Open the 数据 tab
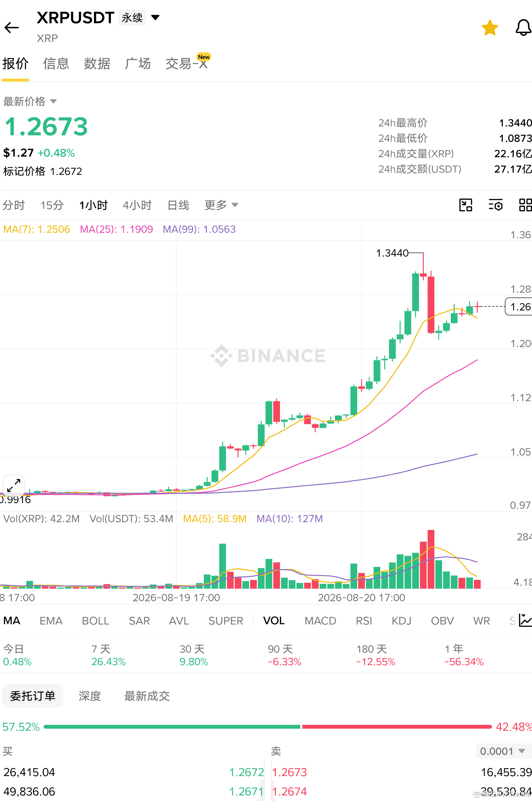The image size is (532, 801). click(97, 63)
